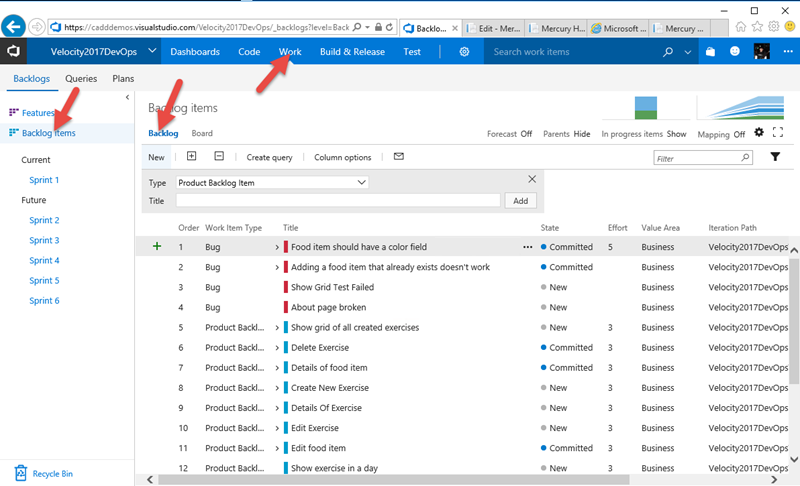Expand the Details of food item row
Image resolution: width=800 pixels, height=486 pixels.
coord(277,368)
